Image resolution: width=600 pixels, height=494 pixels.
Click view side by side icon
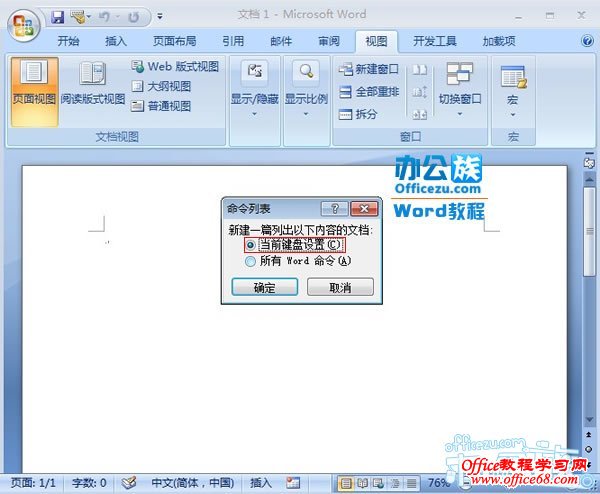[x=419, y=70]
